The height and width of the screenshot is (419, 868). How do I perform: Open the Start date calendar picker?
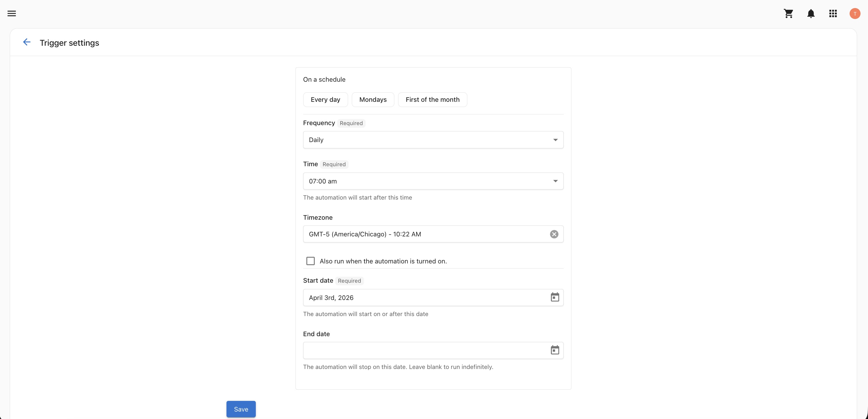[555, 297]
